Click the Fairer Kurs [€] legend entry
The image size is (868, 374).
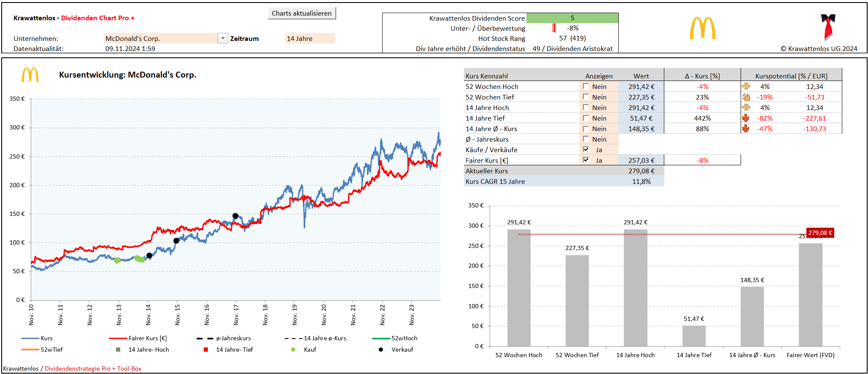tap(138, 338)
